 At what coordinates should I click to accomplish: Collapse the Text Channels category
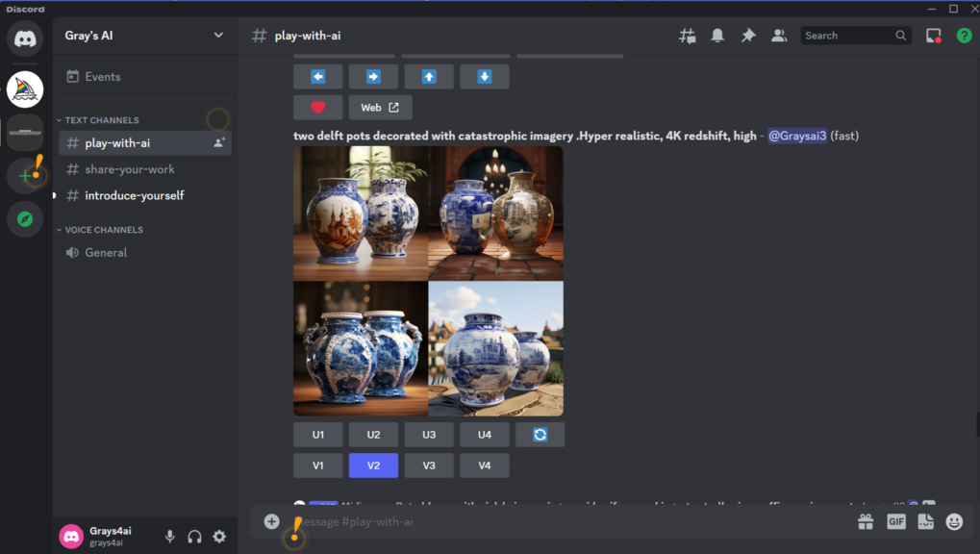point(101,120)
